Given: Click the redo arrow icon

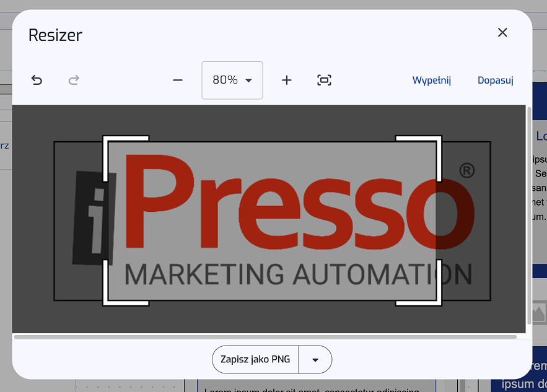Looking at the screenshot, I should click(74, 80).
